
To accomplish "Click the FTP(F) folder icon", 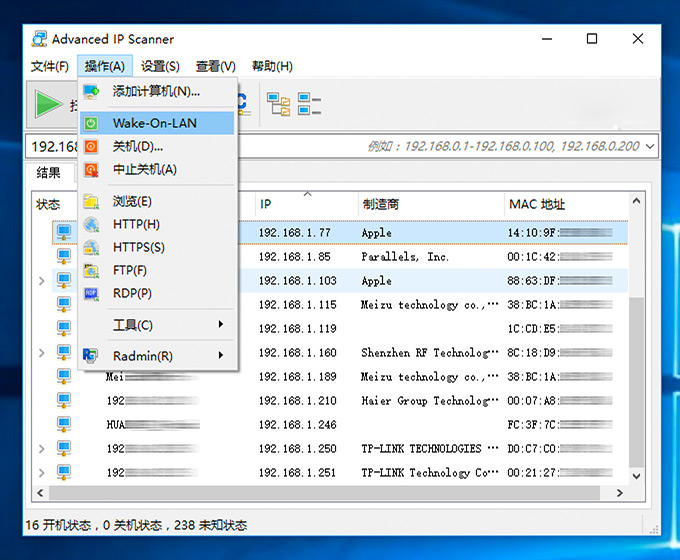I will coord(91,271).
